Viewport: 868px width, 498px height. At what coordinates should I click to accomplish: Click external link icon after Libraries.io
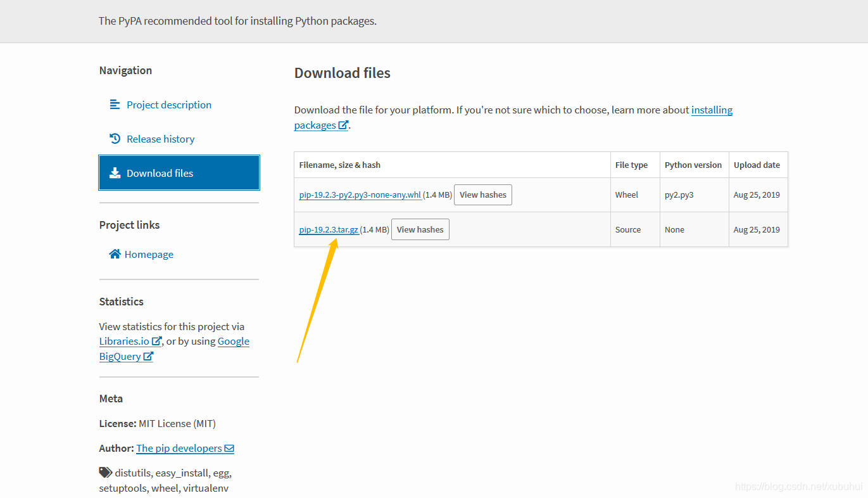156,342
